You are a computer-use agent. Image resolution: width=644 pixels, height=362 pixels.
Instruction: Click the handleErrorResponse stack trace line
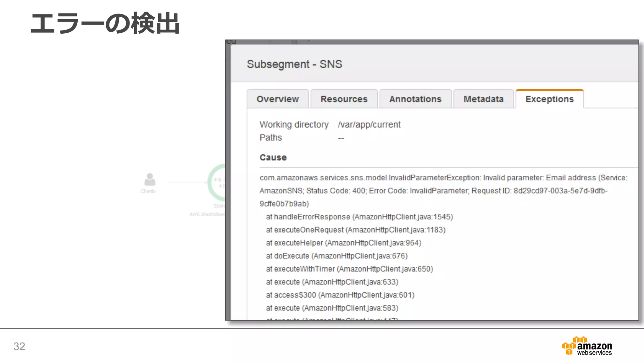pos(359,217)
